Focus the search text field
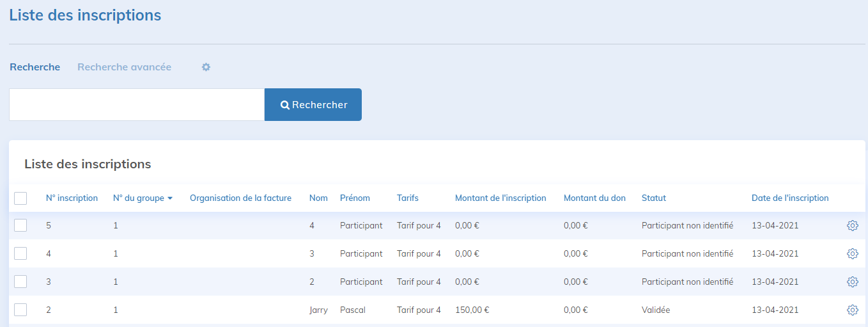The height and width of the screenshot is (327, 868). click(137, 105)
